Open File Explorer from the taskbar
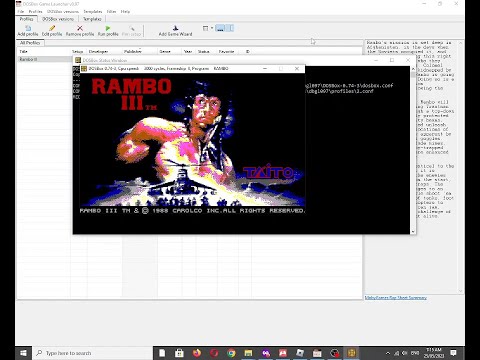This screenshot has width=480, height=360. click(249, 353)
